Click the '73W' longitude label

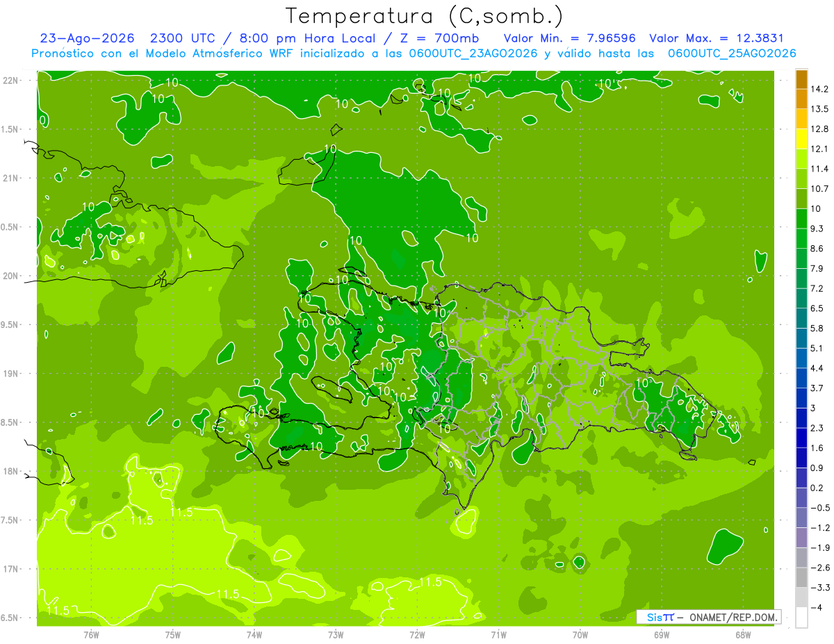336,635
